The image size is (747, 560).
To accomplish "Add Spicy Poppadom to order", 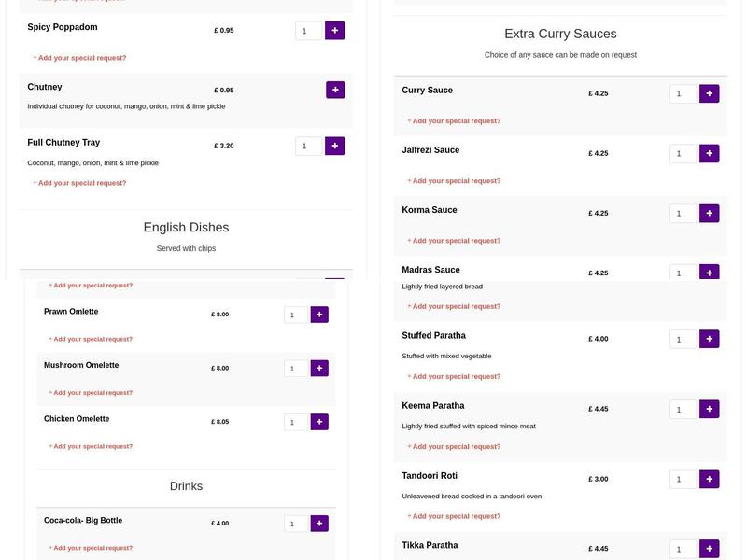I will tap(334, 30).
